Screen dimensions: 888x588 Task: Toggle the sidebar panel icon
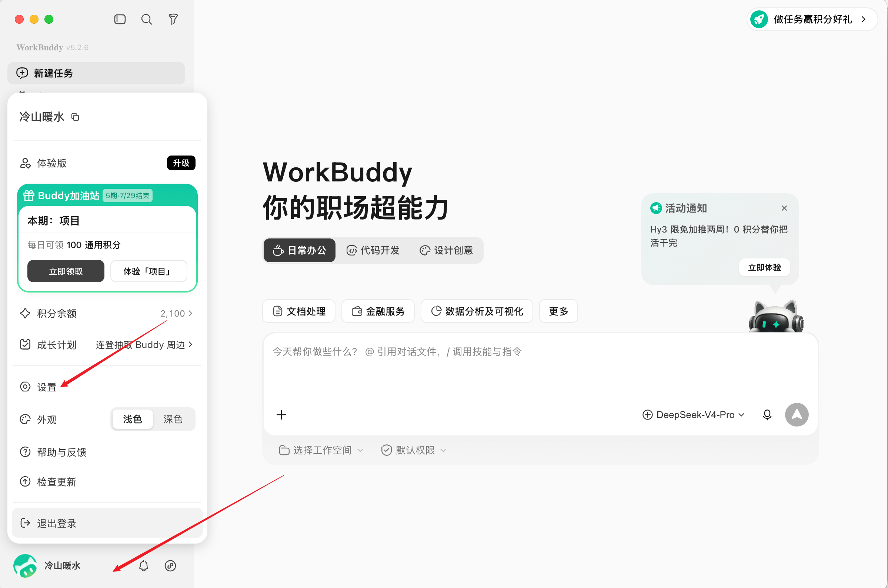click(120, 19)
